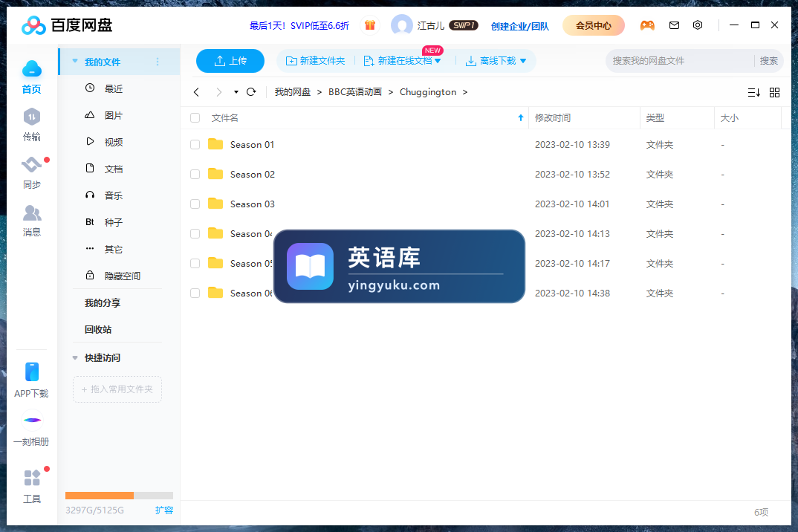Go to BBC英语动画 in breadcrumb
The width and height of the screenshot is (798, 532).
click(x=354, y=92)
